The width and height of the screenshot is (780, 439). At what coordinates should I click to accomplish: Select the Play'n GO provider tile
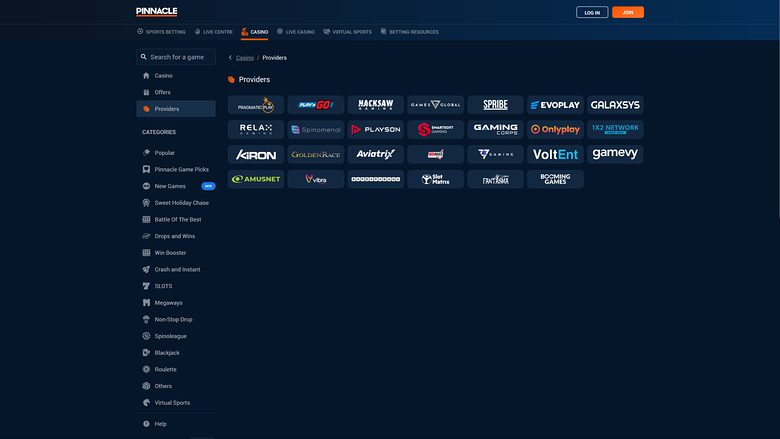[x=315, y=105]
